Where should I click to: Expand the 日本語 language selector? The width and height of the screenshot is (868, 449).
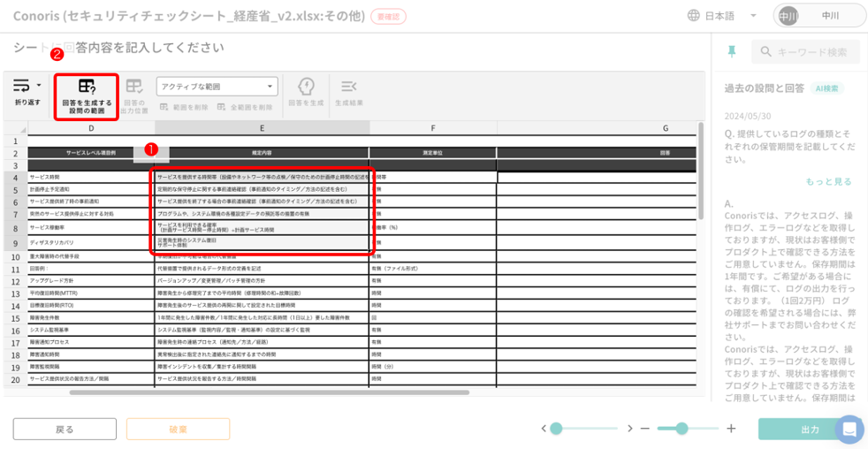(x=722, y=16)
